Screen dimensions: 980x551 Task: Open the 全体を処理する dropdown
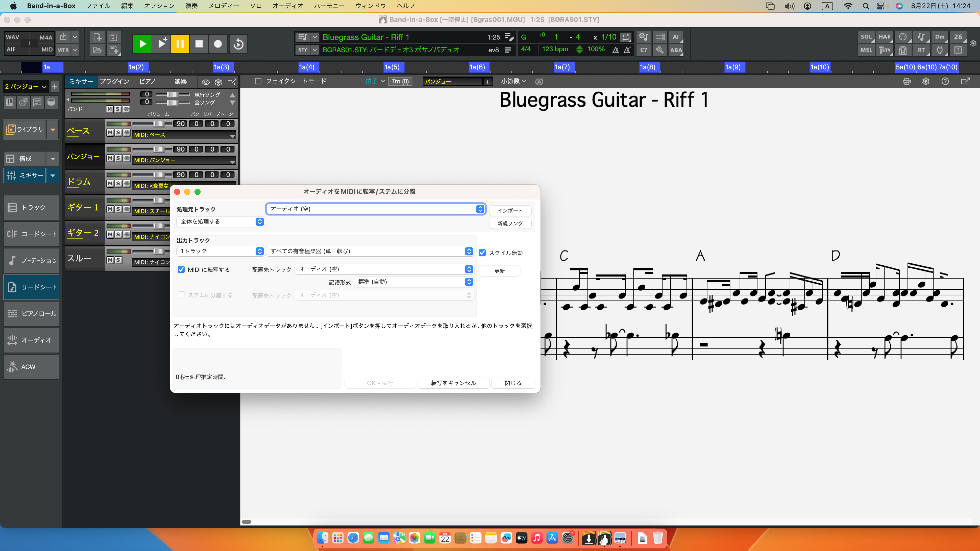click(220, 222)
